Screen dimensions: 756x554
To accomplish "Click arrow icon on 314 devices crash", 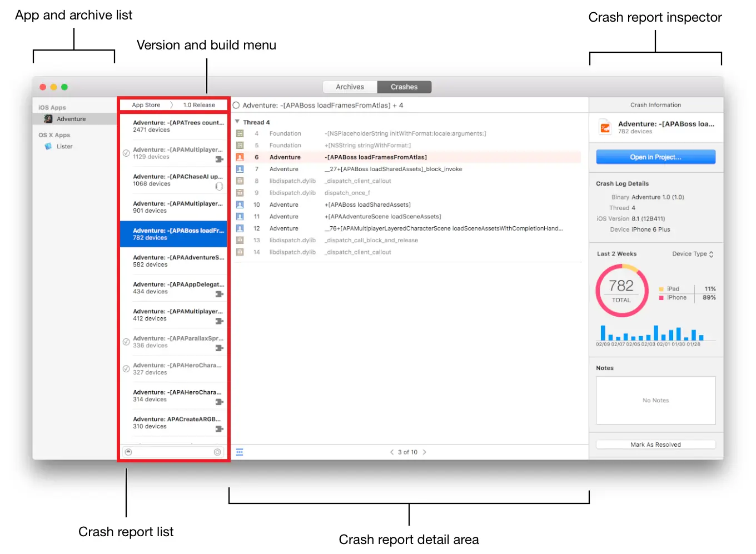I will (x=219, y=402).
